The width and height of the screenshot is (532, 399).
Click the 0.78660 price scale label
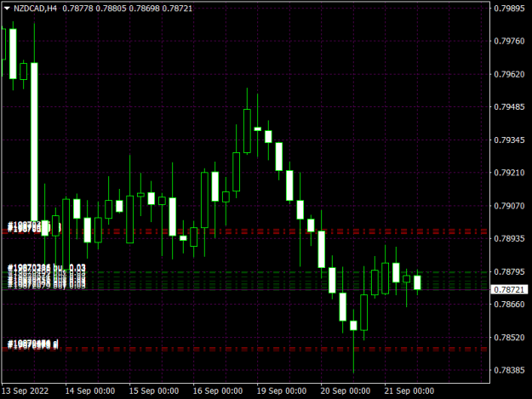(x=509, y=304)
